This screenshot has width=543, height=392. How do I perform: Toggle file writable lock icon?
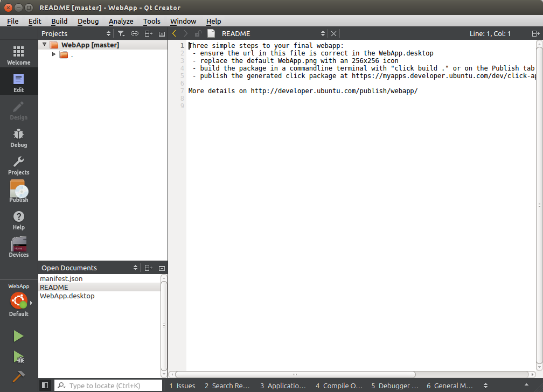(x=198, y=33)
